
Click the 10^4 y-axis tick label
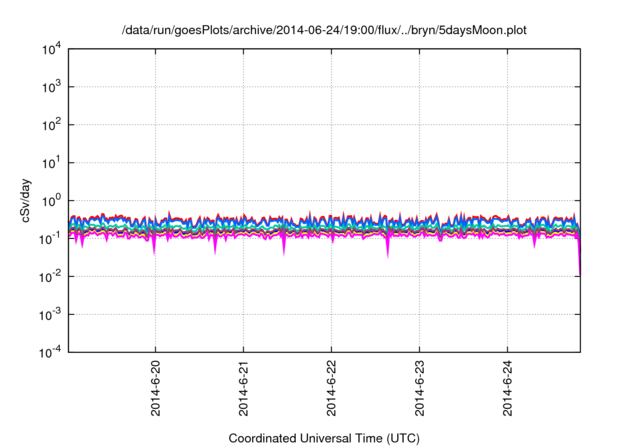[x=52, y=49]
